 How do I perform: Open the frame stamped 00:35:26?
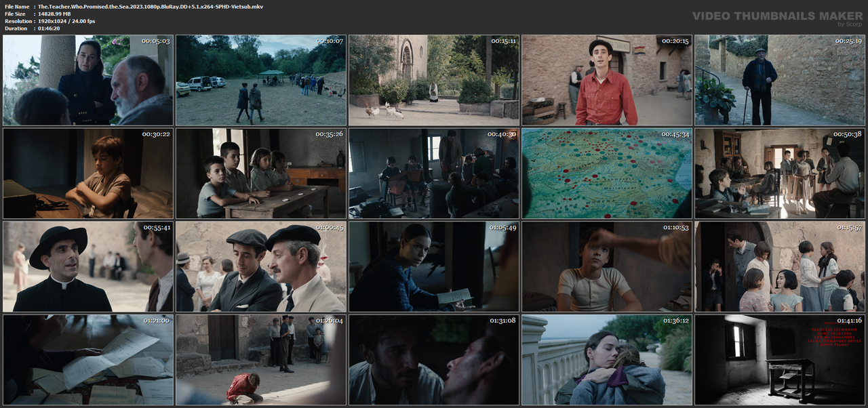[x=261, y=174]
